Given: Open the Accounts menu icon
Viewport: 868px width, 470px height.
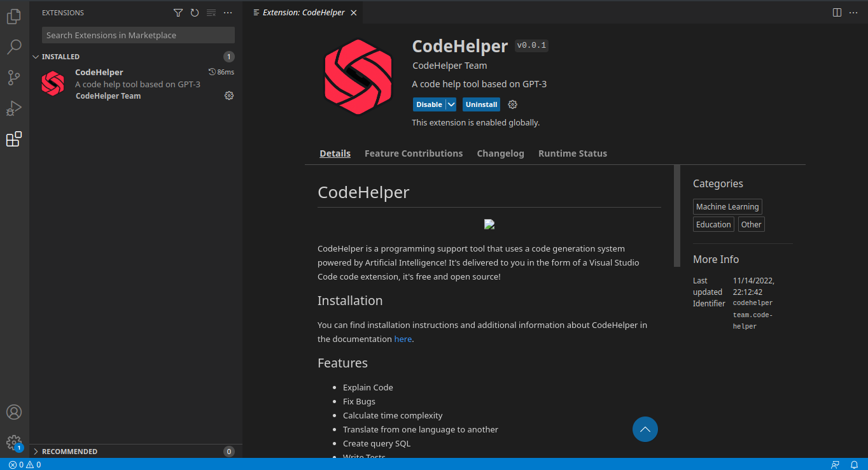Looking at the screenshot, I should pyautogui.click(x=14, y=412).
